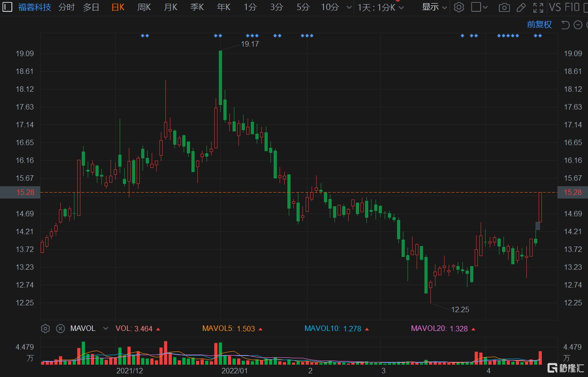Click the 福蓉科技 stock name

click(35, 7)
